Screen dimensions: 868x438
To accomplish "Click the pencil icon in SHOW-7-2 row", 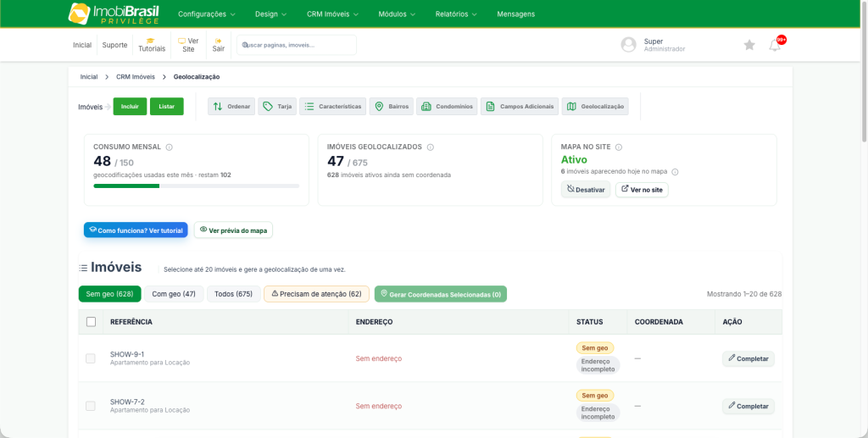I will pyautogui.click(x=732, y=406).
